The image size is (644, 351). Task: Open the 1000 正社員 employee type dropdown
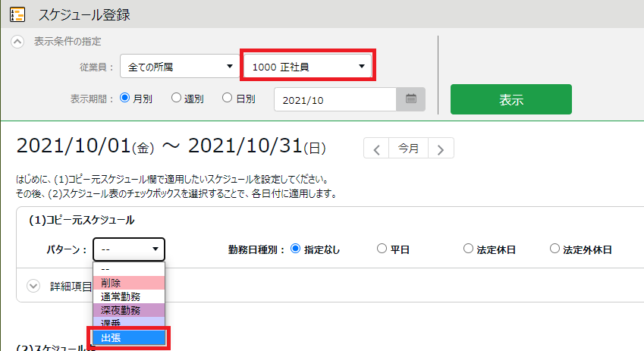click(x=308, y=67)
